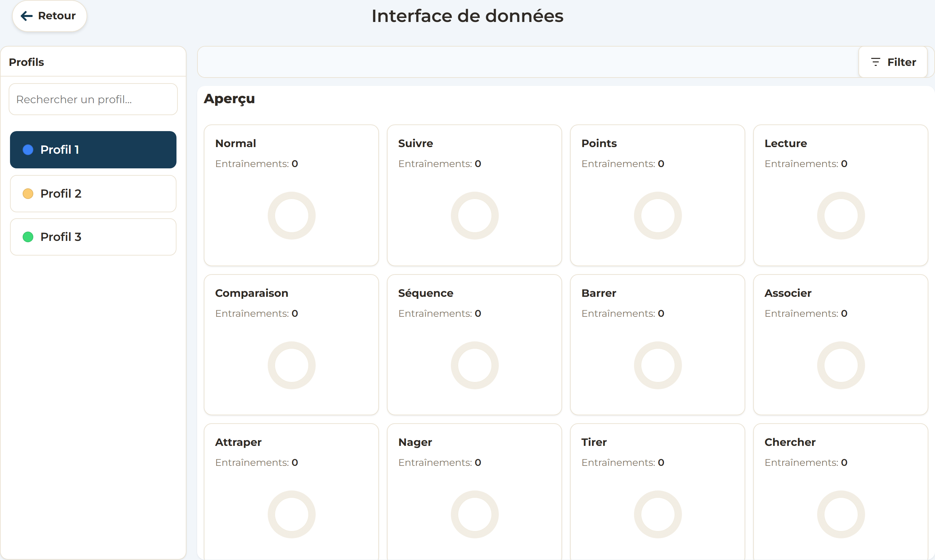
Task: Click the filter lines icon
Action: click(x=875, y=62)
